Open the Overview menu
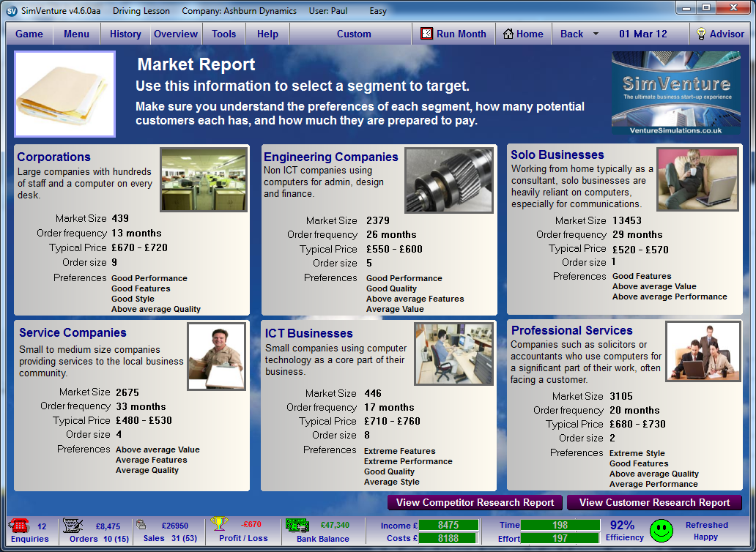 [176, 34]
